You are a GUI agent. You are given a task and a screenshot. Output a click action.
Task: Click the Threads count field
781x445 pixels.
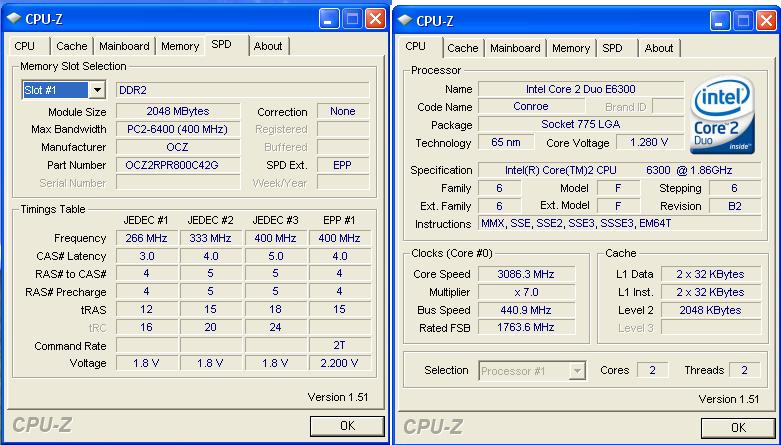(745, 370)
